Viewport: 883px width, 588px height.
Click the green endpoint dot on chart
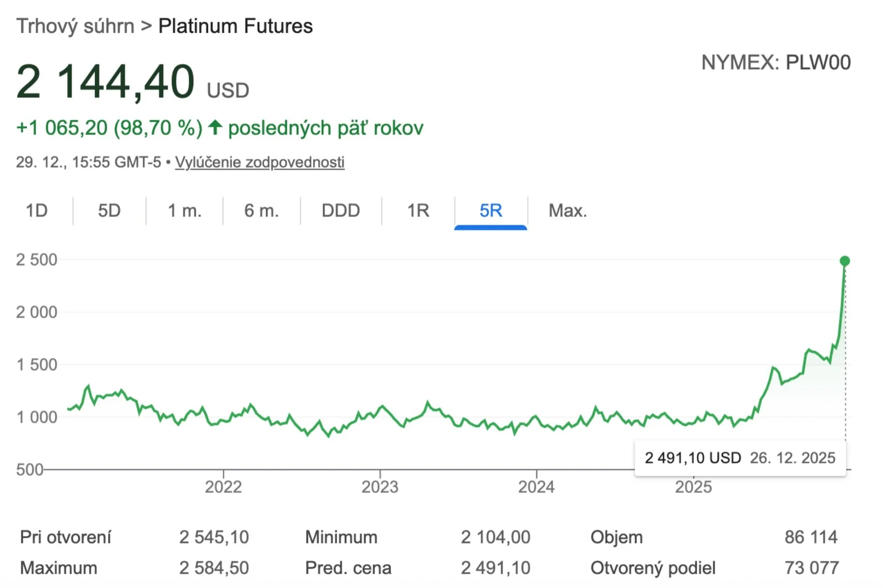845,261
